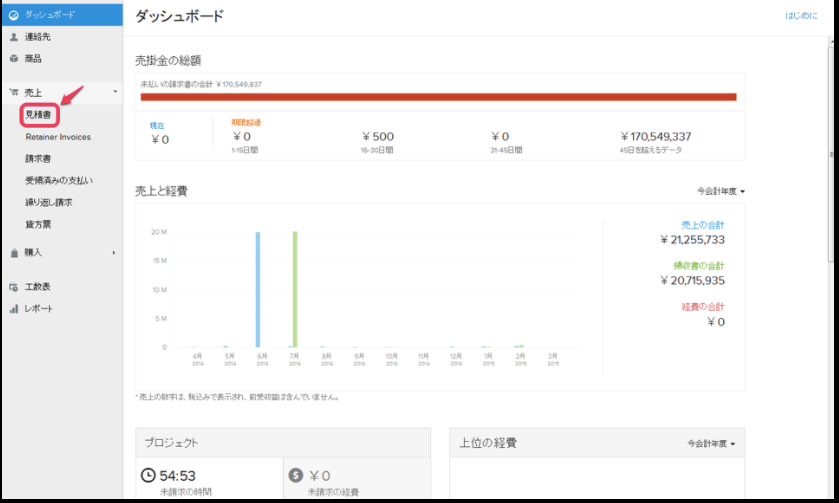
Task: Click the green July receipts bar
Action: [295, 289]
